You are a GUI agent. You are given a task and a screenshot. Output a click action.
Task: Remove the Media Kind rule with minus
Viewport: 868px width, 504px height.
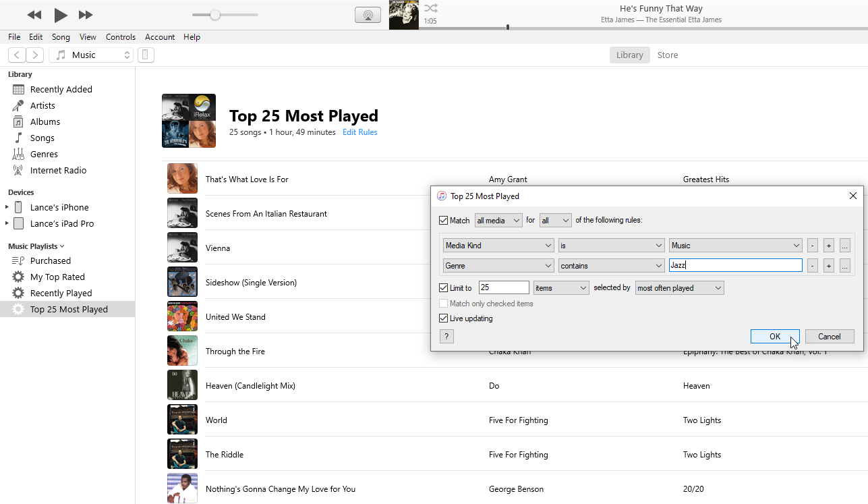(813, 246)
